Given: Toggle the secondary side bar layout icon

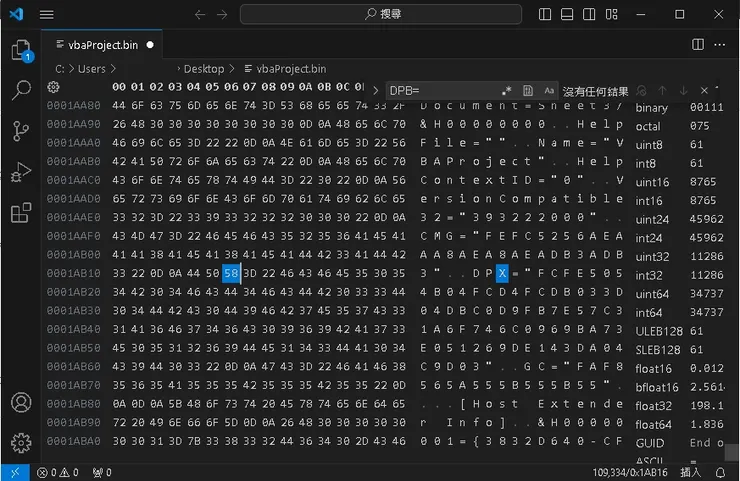Looking at the screenshot, I should pyautogui.click(x=589, y=14).
